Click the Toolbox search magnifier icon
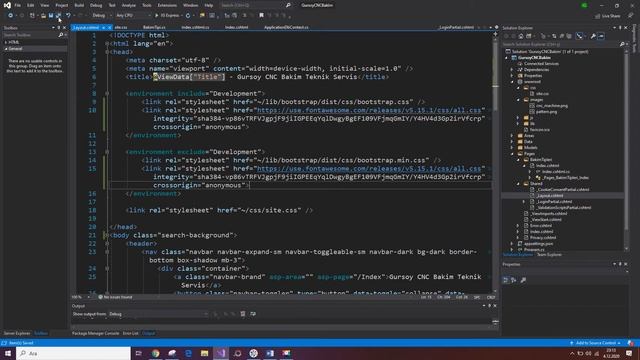The image size is (640, 360). coord(60,35)
